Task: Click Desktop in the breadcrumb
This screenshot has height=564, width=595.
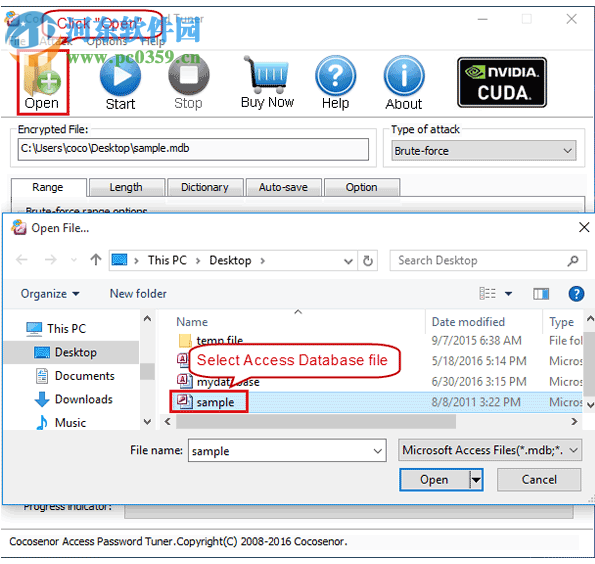Action: coord(230,260)
